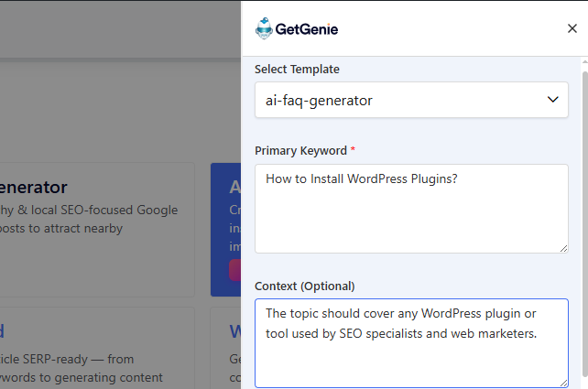The image size is (588, 389).
Task: Click the scrollbar up arrow
Action: (583, 61)
